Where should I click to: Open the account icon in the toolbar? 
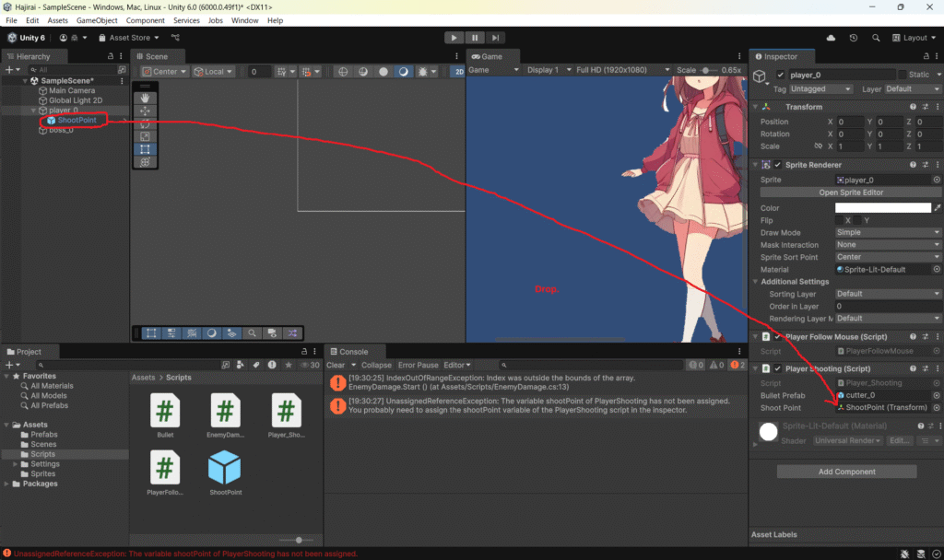pos(64,37)
